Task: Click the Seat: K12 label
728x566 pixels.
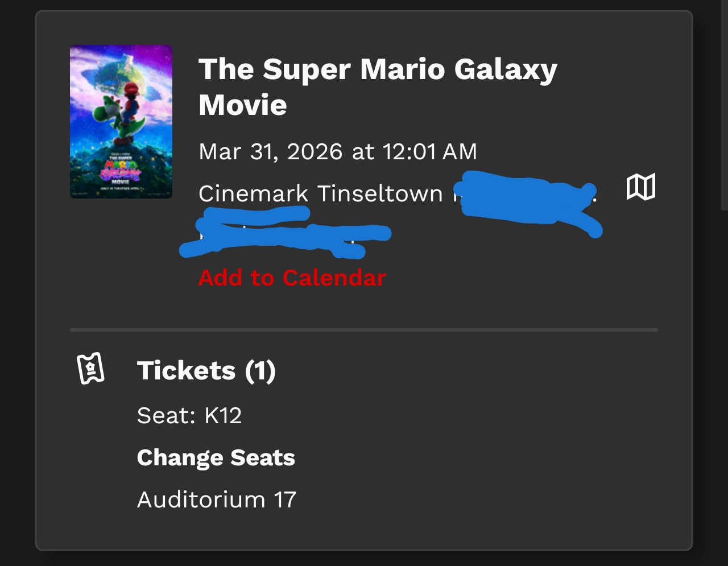Action: [189, 415]
